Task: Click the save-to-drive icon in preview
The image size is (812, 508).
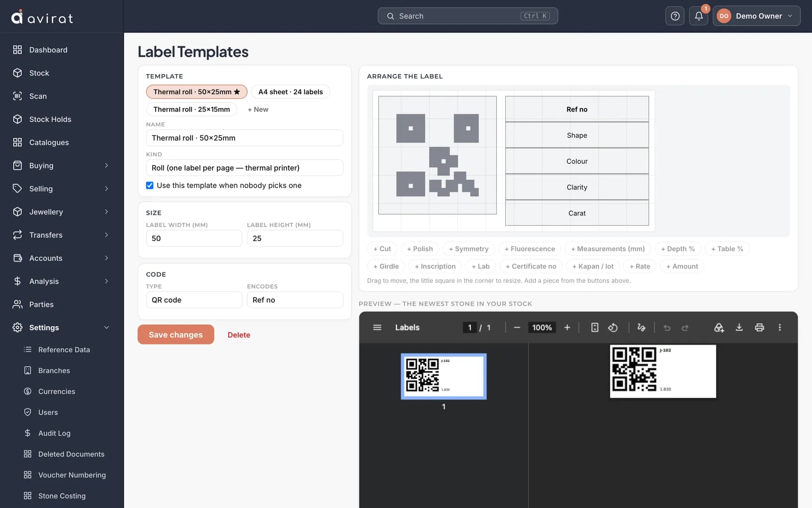Action: [719, 327]
